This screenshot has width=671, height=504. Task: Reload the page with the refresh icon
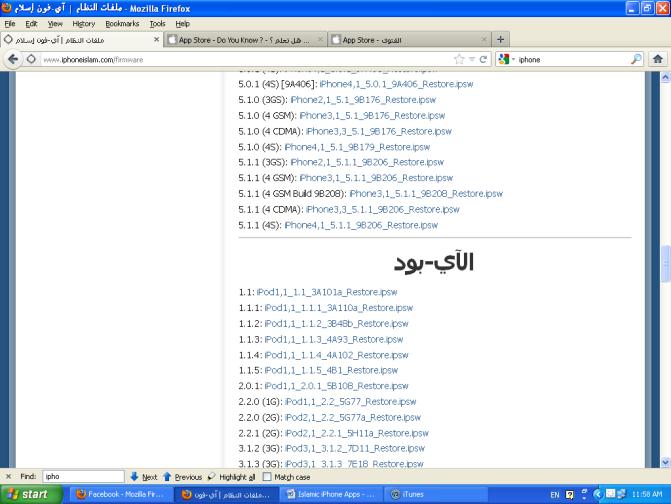484,59
